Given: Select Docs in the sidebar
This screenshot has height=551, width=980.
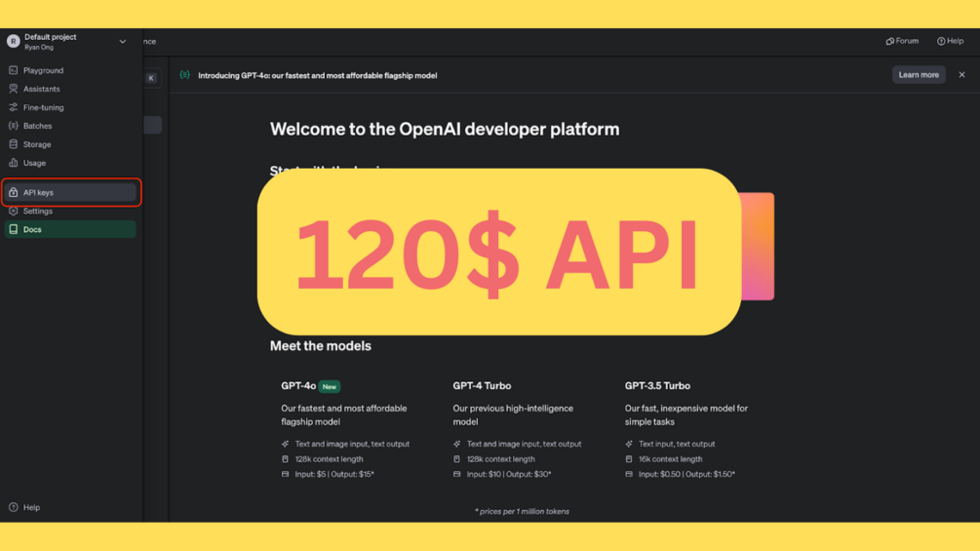Looking at the screenshot, I should 70,229.
